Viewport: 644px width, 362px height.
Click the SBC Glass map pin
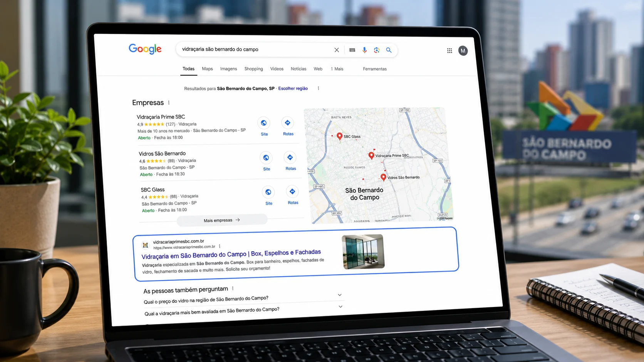tap(339, 136)
